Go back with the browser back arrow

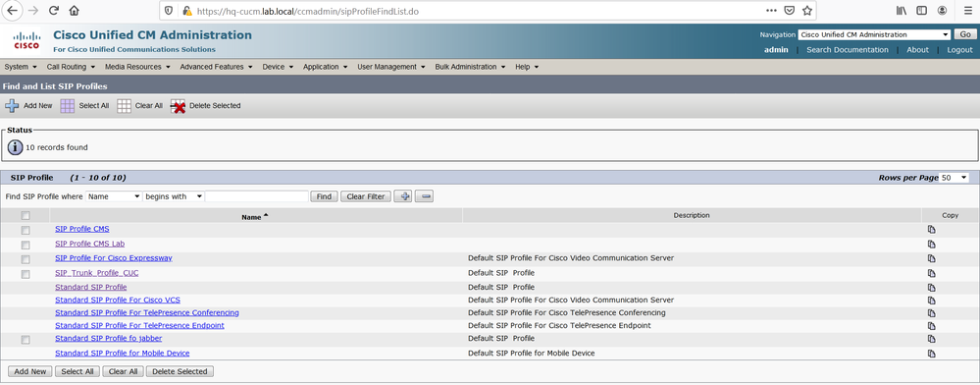[x=12, y=11]
